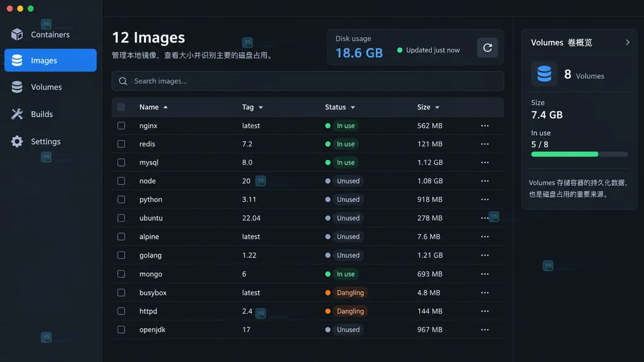The width and height of the screenshot is (644, 362).
Task: Select Images in the sidebar
Action: pyautogui.click(x=50, y=60)
